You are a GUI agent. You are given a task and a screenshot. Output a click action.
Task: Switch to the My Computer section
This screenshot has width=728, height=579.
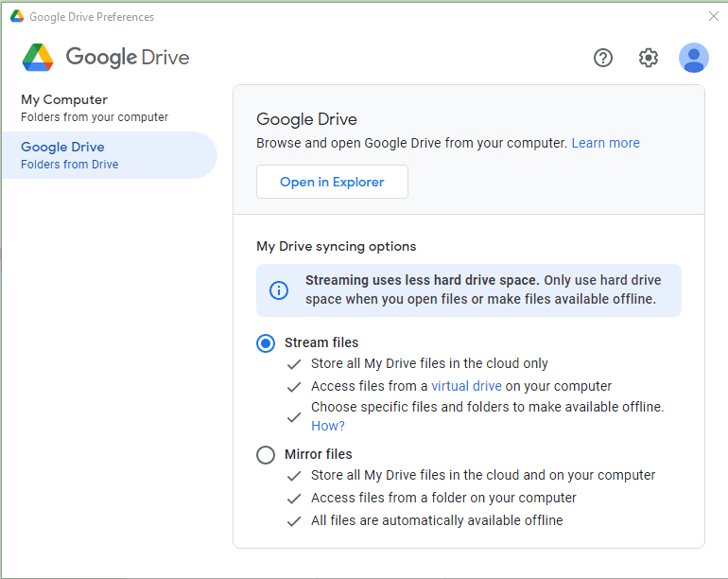(64, 99)
